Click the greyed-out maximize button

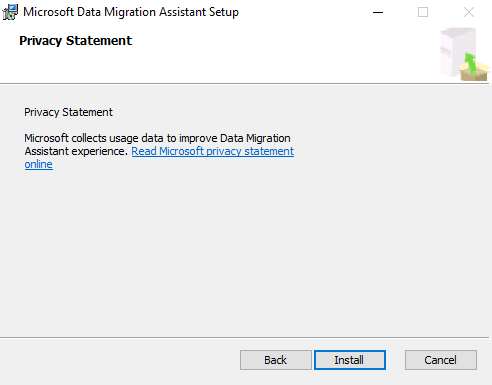(x=423, y=12)
